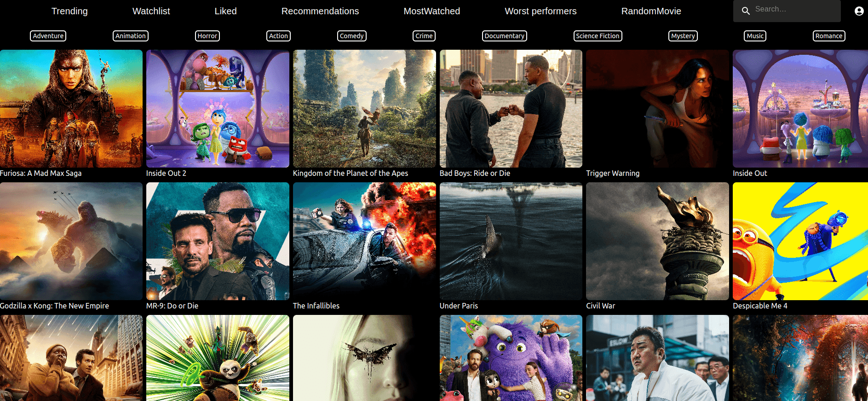Open The Infallibles poster
Viewport: 868px width, 401px height.
pyautogui.click(x=364, y=241)
